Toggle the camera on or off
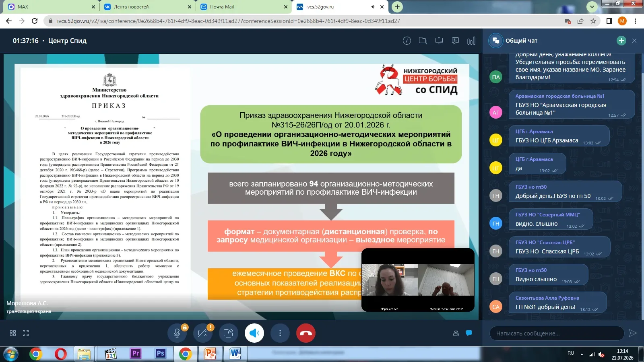644x362 pixels. [203, 333]
